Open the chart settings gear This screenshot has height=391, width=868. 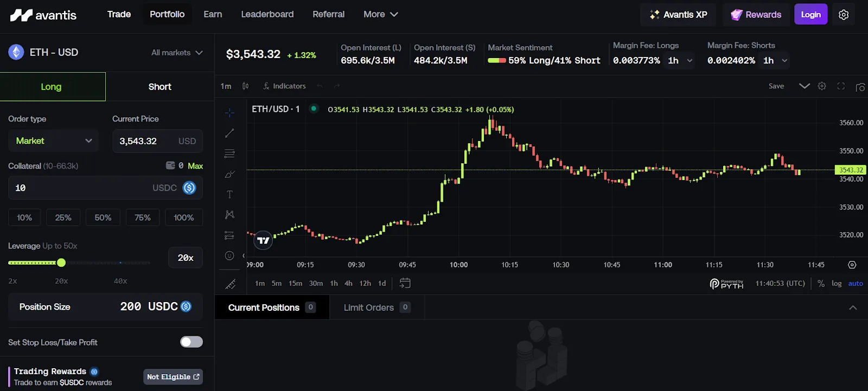[822, 86]
